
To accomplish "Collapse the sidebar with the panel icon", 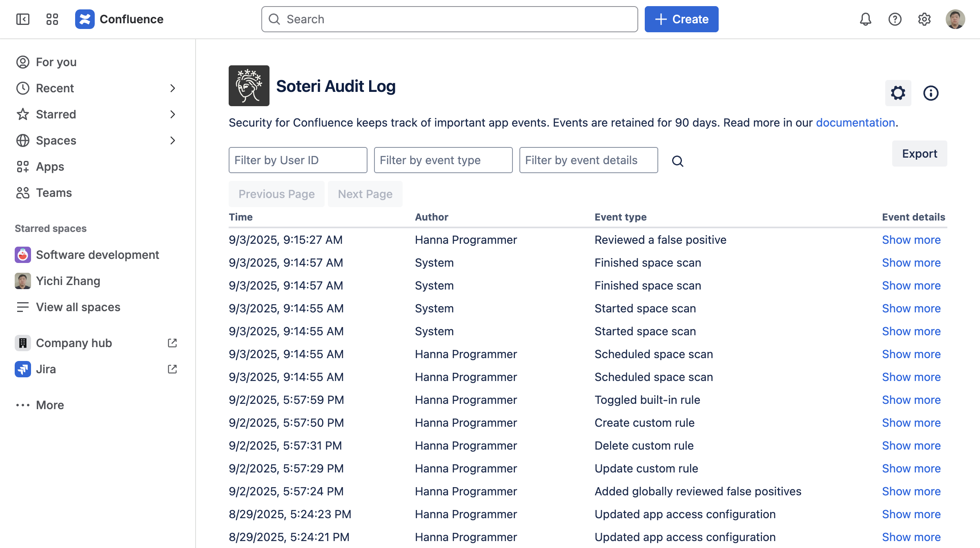I will pyautogui.click(x=23, y=19).
